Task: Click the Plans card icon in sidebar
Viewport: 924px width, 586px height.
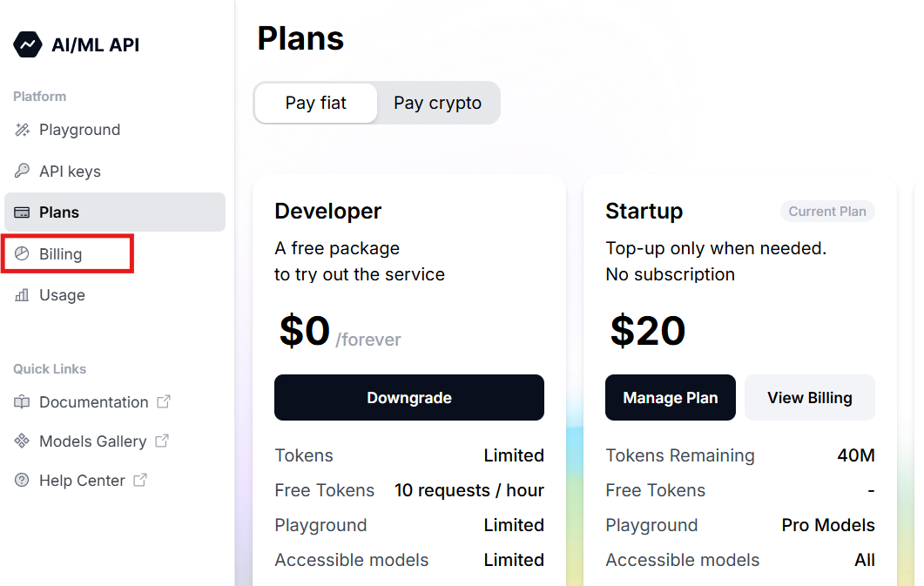Action: (23, 212)
